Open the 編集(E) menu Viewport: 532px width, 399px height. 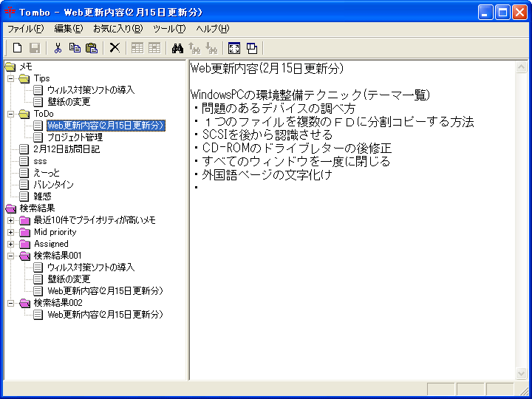pyautogui.click(x=69, y=29)
